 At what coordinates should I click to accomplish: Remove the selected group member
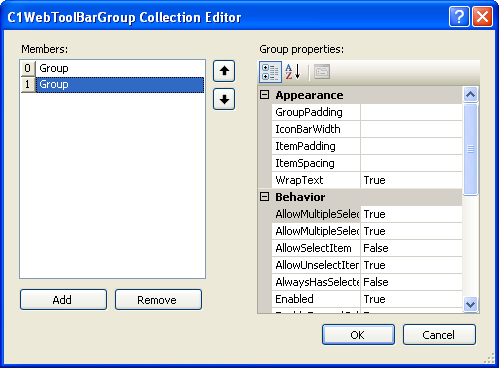click(x=158, y=300)
